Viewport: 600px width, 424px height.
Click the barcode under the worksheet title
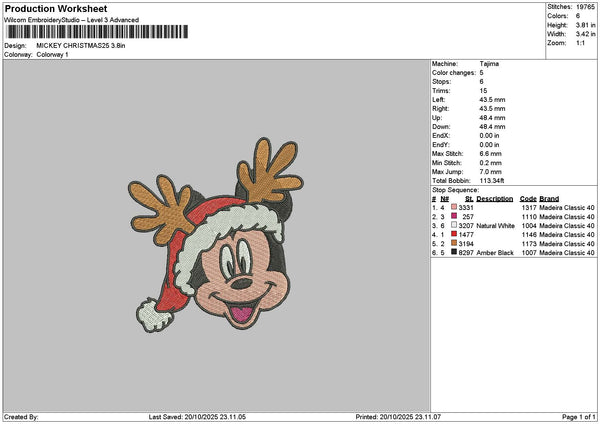click(x=97, y=32)
